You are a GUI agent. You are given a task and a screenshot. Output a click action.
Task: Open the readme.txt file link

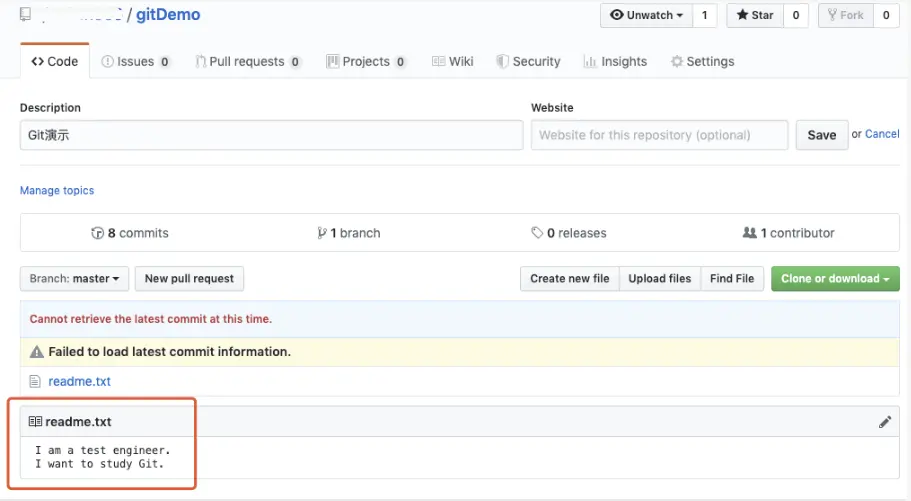click(79, 381)
